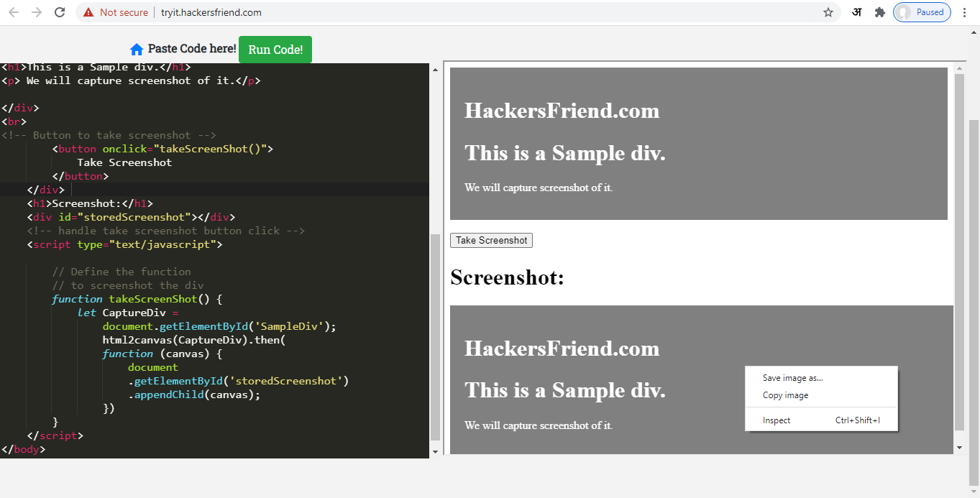980x498 pixels.
Task: Open Chrome's three-dot menu
Action: tap(965, 12)
